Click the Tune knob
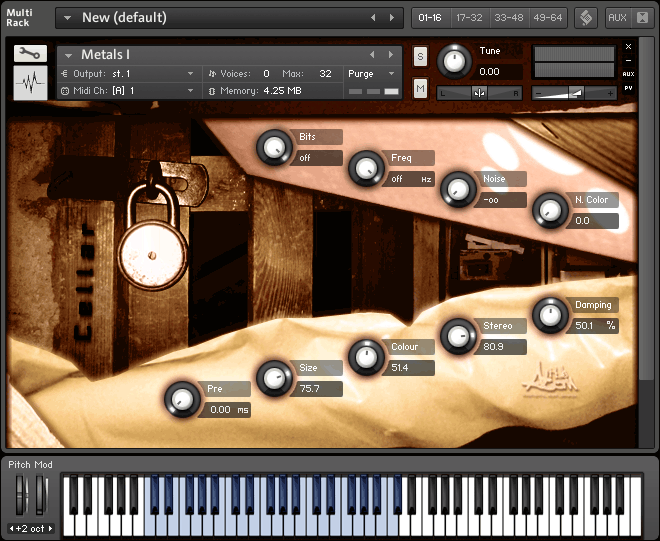Screen dimensions: 660x541 click(455, 62)
